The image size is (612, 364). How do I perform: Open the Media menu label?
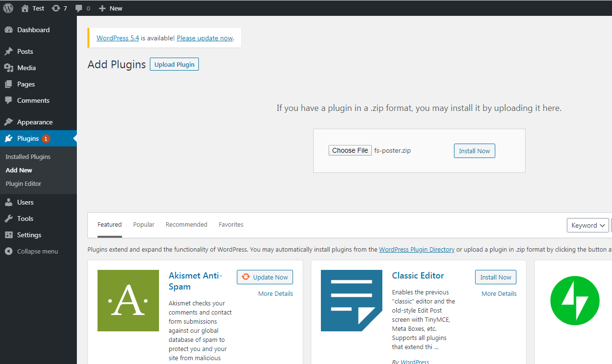[26, 68]
